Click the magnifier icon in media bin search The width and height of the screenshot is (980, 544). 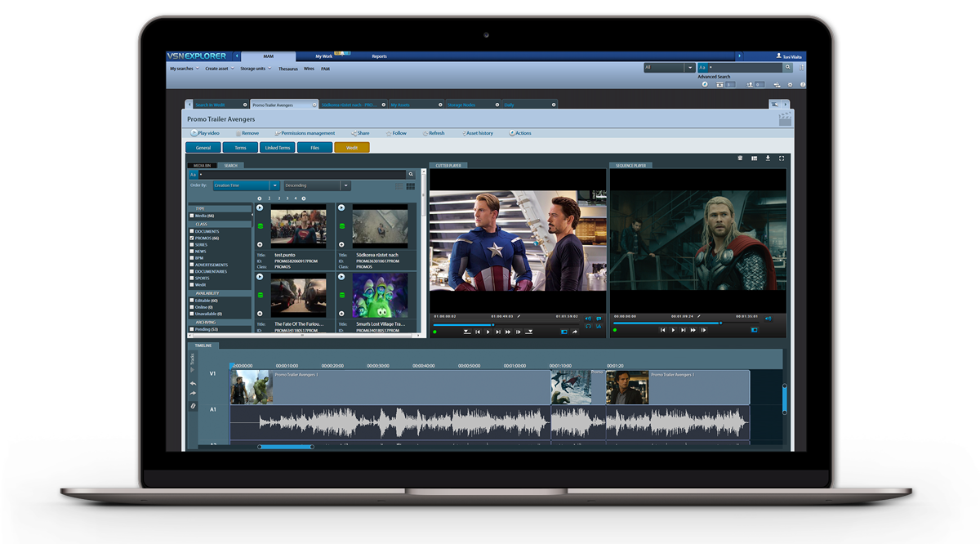coord(411,175)
